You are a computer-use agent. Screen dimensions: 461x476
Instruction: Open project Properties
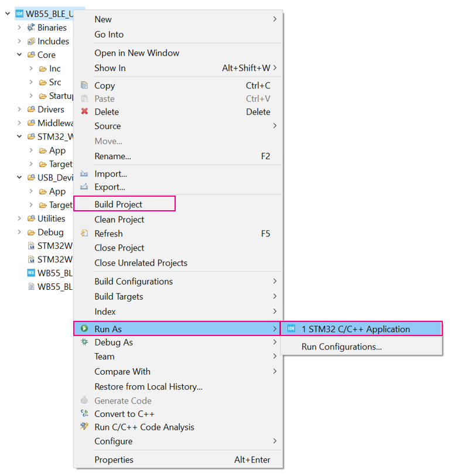[178, 460]
